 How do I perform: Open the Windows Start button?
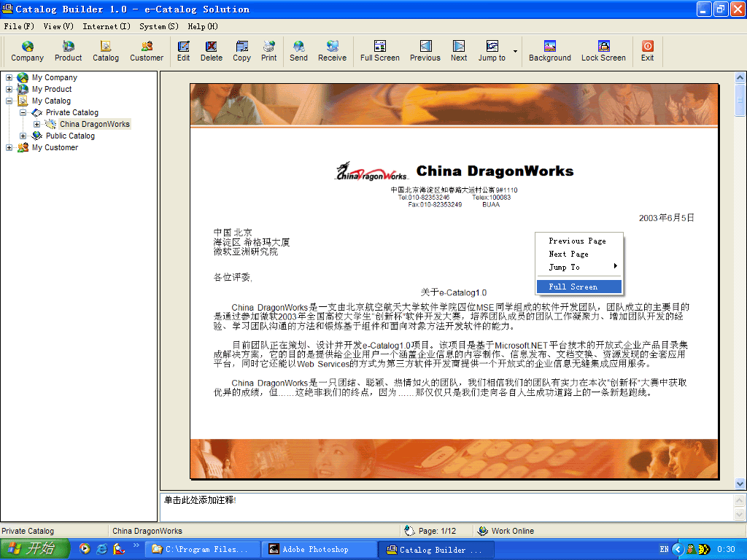34,549
